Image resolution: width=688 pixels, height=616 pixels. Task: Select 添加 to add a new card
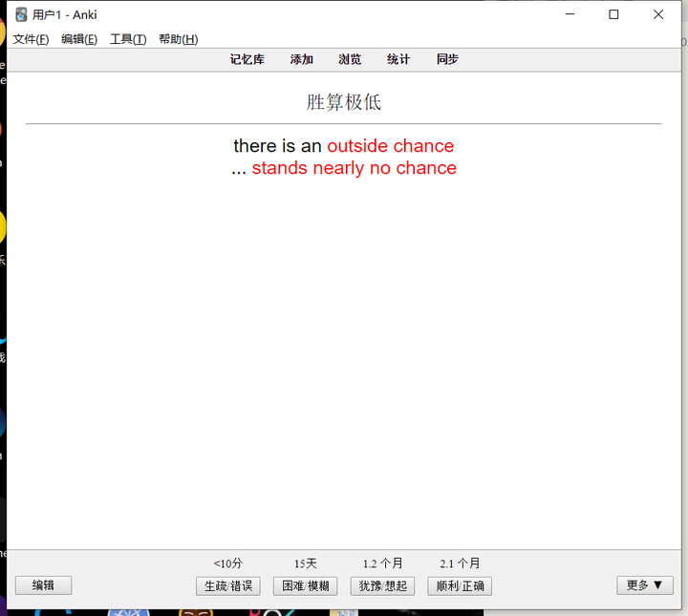click(301, 59)
